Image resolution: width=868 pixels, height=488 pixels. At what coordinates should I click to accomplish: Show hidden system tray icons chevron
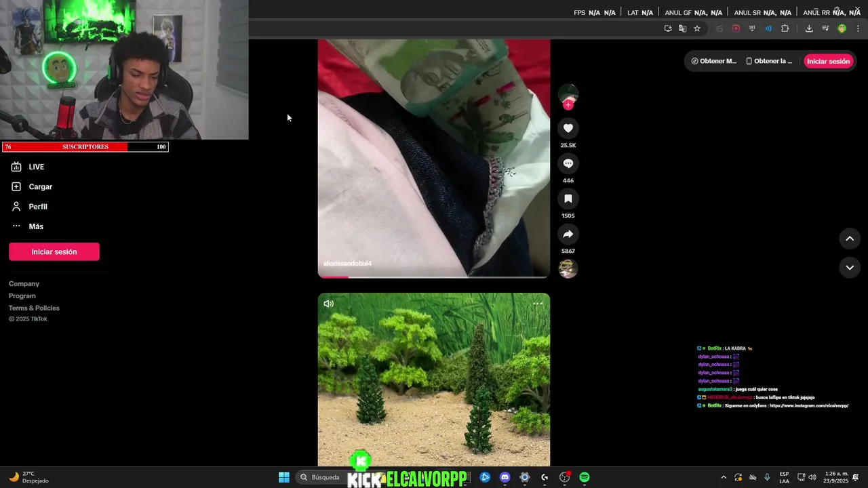coord(724,477)
